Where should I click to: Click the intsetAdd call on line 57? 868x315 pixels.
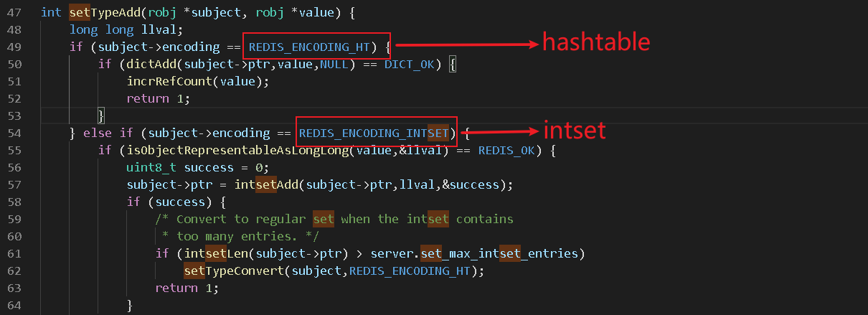pos(266,184)
